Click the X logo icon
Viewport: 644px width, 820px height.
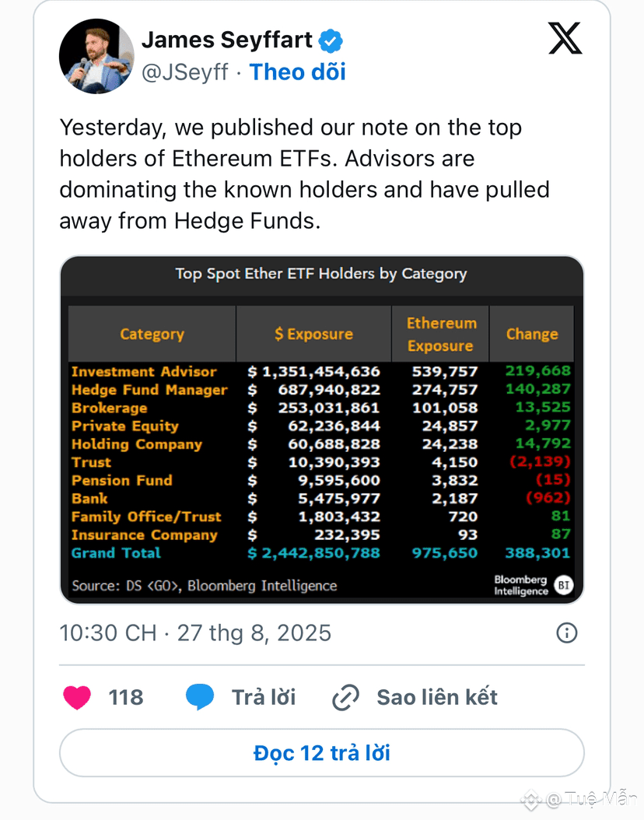click(565, 38)
